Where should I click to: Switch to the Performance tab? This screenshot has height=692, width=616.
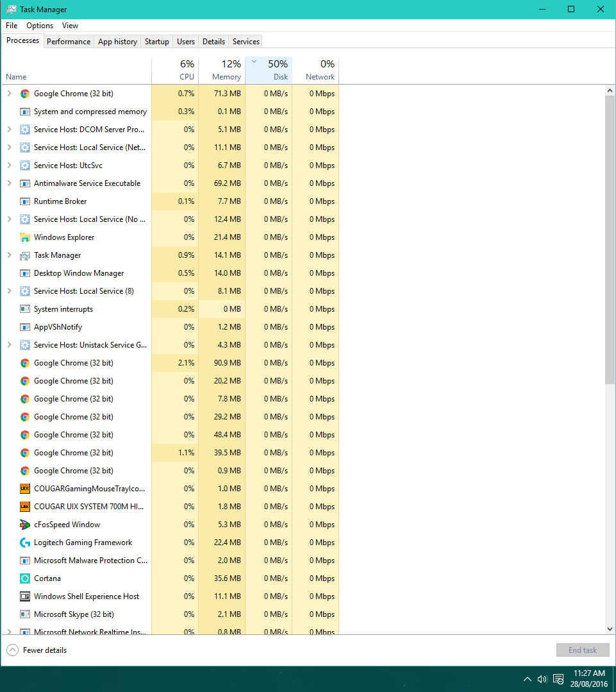(69, 42)
